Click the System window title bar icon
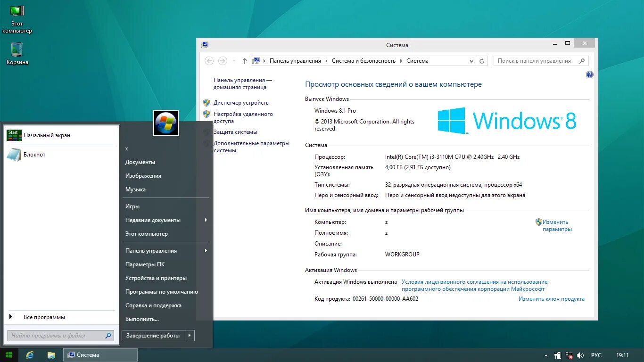 pos(204,45)
